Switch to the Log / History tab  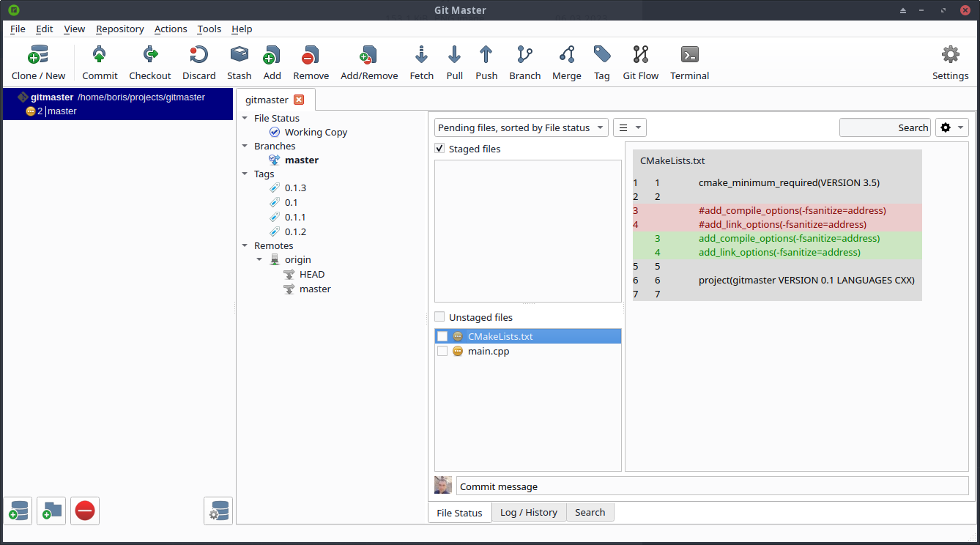(529, 512)
